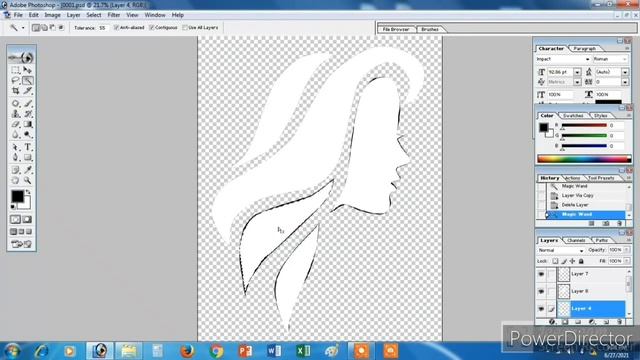Select the Notes tool
Viewport: 640px width, 360px height.
point(16,170)
